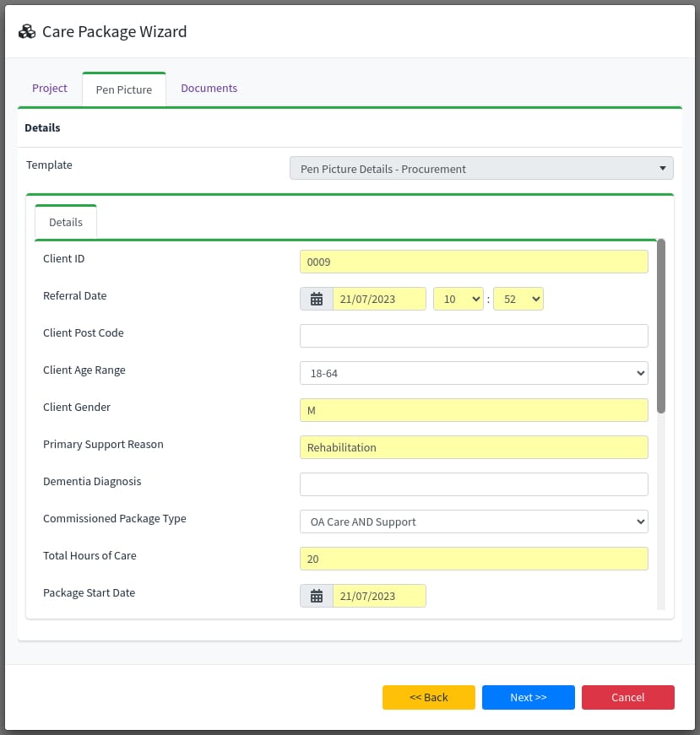
Task: Click the Client ID field showing 0009
Action: coord(473,261)
